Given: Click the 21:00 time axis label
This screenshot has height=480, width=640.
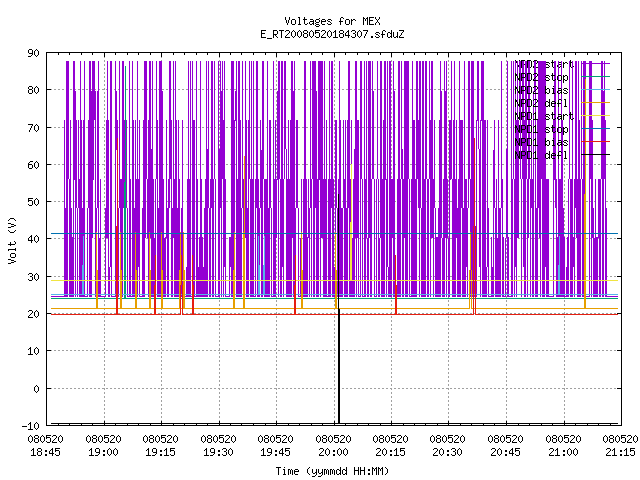Looking at the screenshot, I should 564,453.
